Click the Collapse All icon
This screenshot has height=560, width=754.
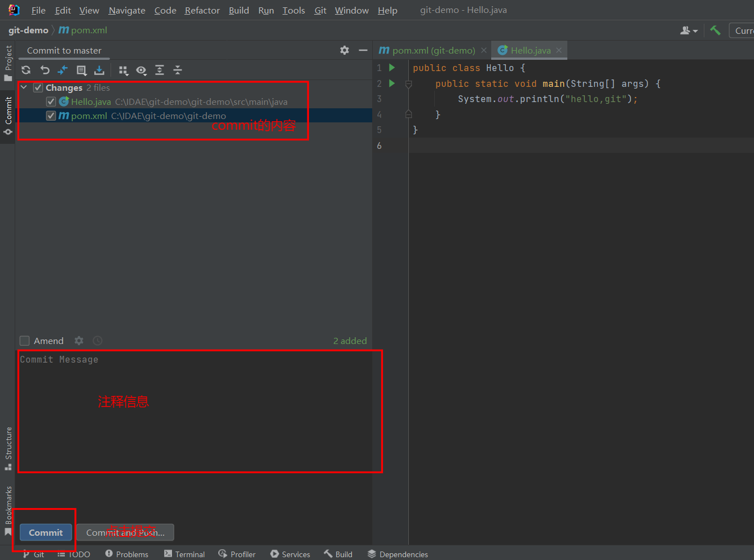tap(178, 70)
